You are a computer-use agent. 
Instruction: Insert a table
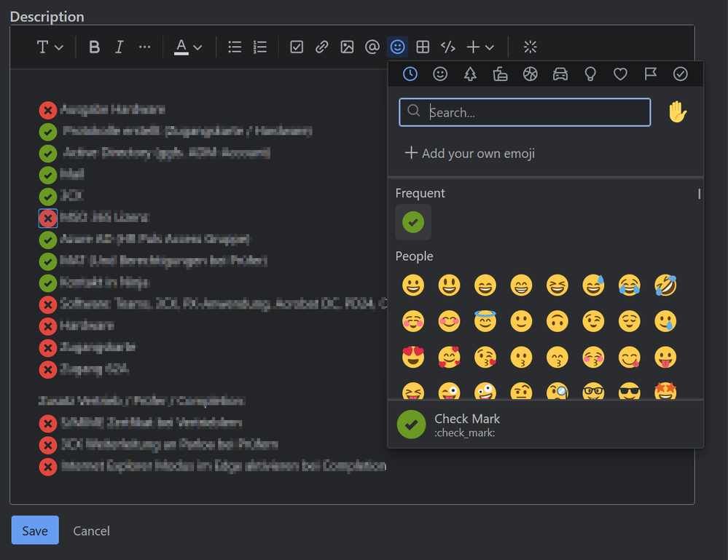click(x=423, y=47)
